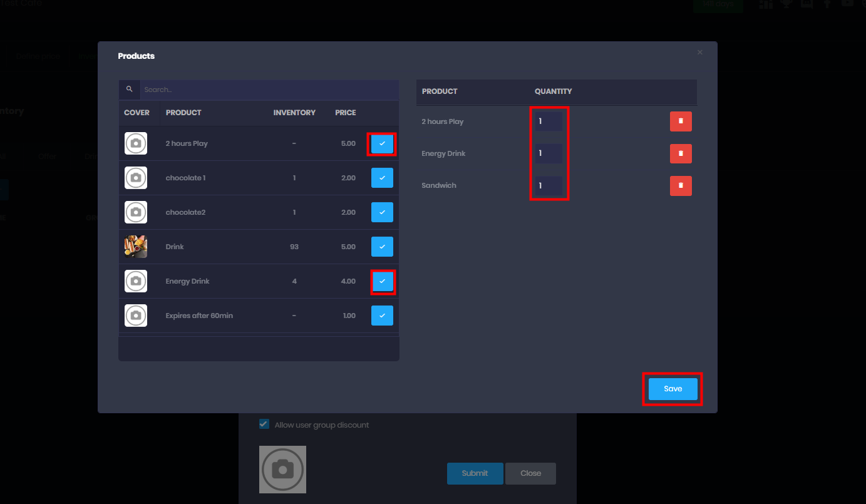
Task: Add Drink product via checkmark button
Action: 382,247
